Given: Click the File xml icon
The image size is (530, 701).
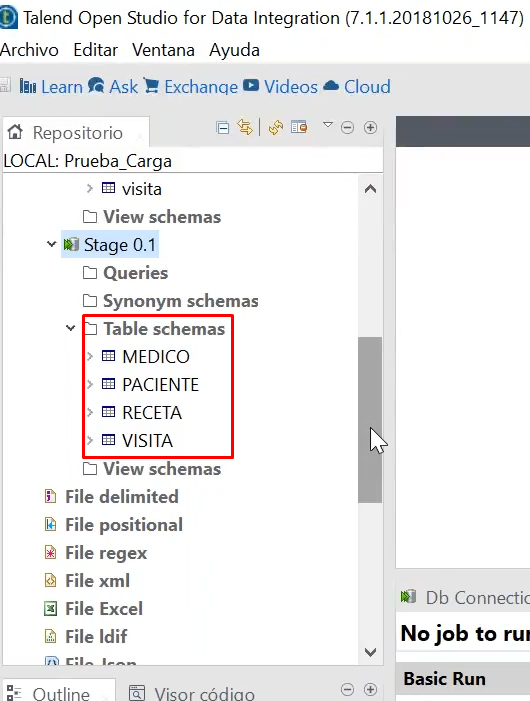Looking at the screenshot, I should pyautogui.click(x=50, y=580).
